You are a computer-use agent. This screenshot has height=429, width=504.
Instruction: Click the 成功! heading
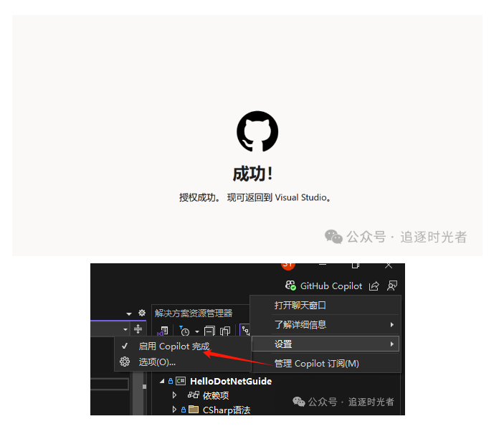252,174
